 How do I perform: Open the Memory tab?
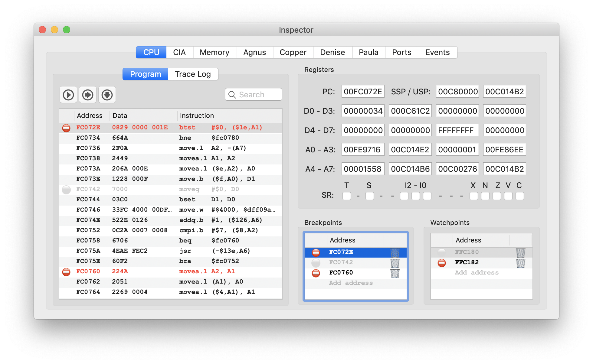(x=215, y=52)
